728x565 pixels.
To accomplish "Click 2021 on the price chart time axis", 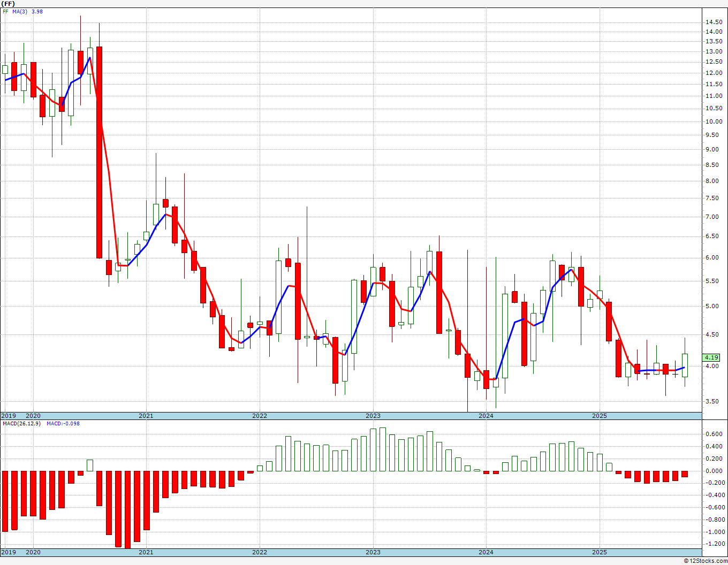I will (146, 416).
